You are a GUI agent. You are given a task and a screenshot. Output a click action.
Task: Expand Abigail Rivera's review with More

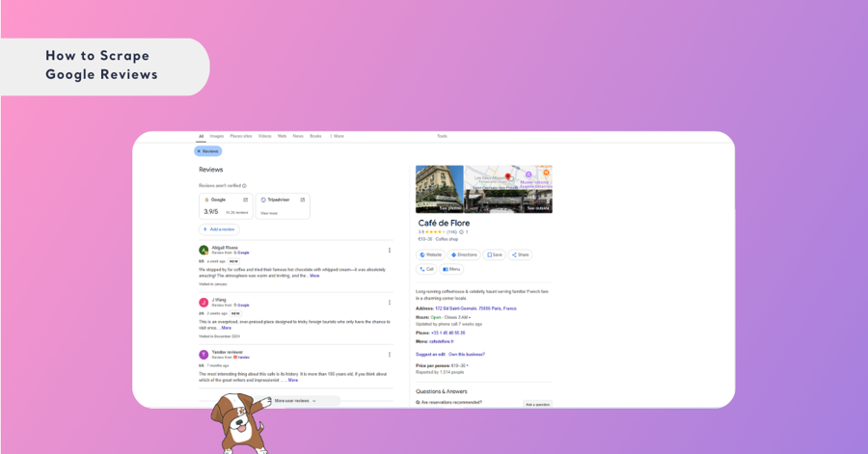pyautogui.click(x=314, y=276)
